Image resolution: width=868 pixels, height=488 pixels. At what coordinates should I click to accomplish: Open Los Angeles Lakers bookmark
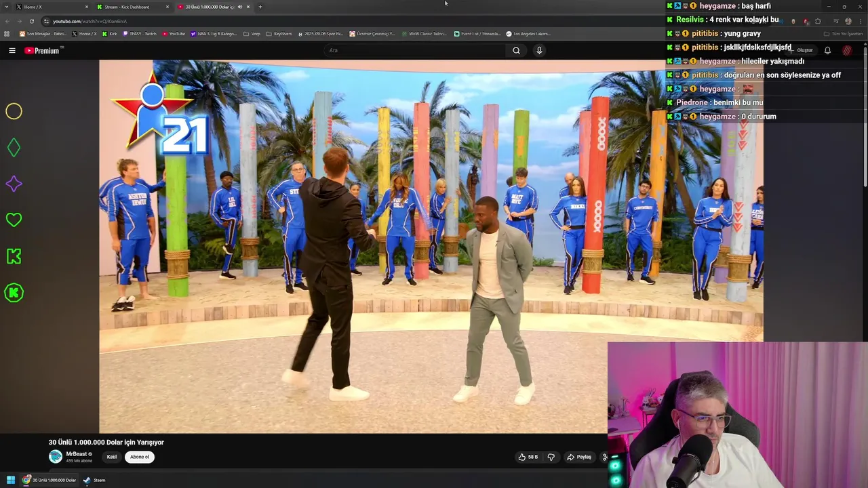coord(528,34)
